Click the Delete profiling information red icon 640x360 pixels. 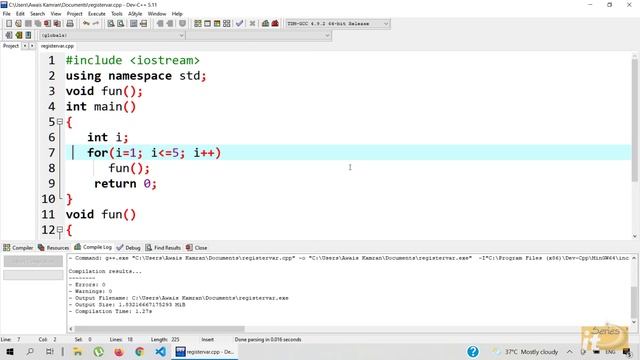click(x=275, y=24)
